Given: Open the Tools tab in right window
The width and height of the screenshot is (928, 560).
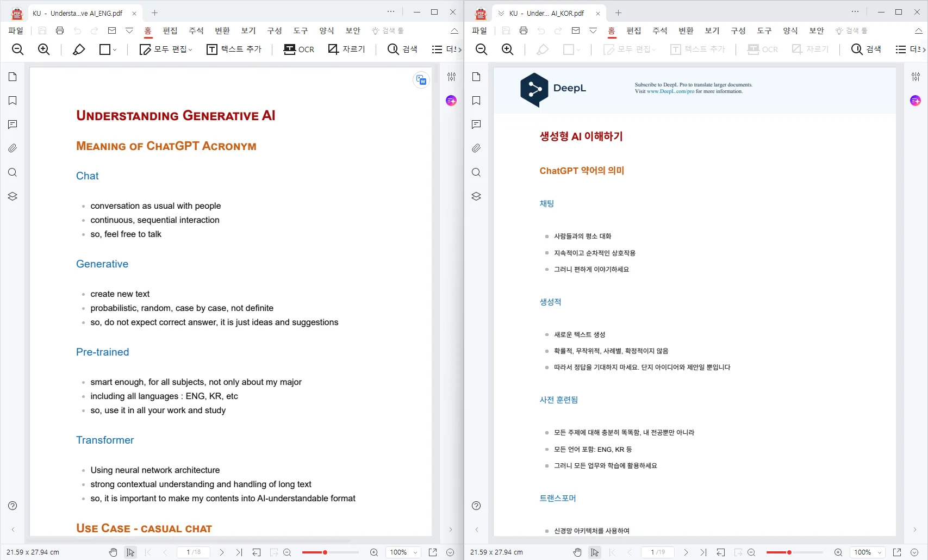Looking at the screenshot, I should [764, 30].
